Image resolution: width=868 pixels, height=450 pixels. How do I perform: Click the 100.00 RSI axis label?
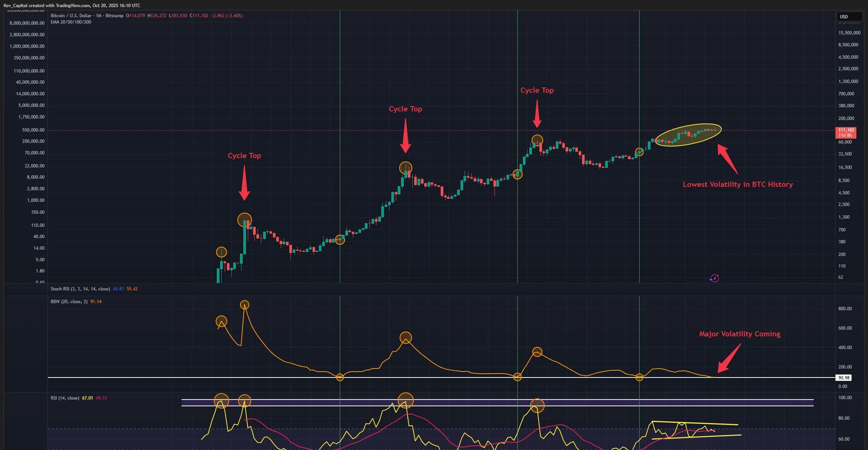[x=845, y=398]
